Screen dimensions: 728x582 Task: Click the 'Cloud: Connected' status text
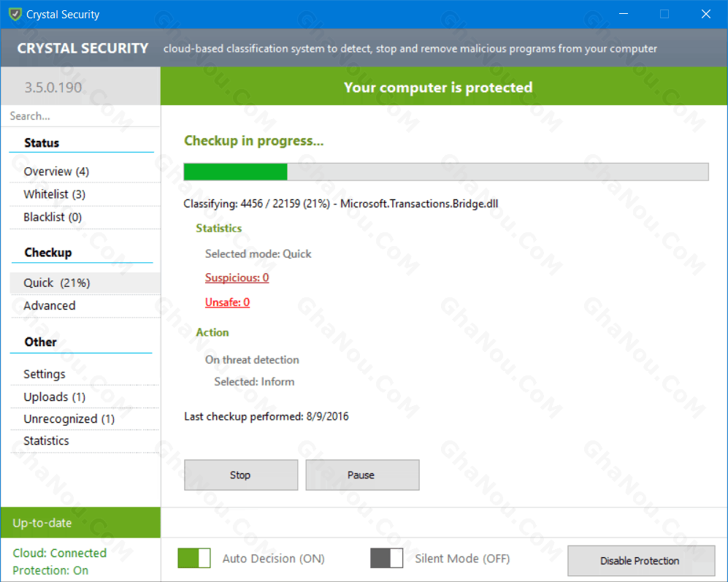59,553
